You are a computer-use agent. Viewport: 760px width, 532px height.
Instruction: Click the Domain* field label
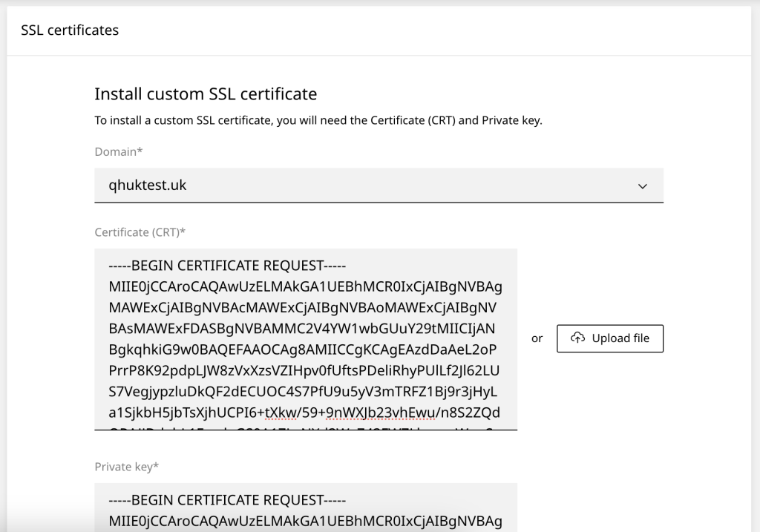coord(119,151)
